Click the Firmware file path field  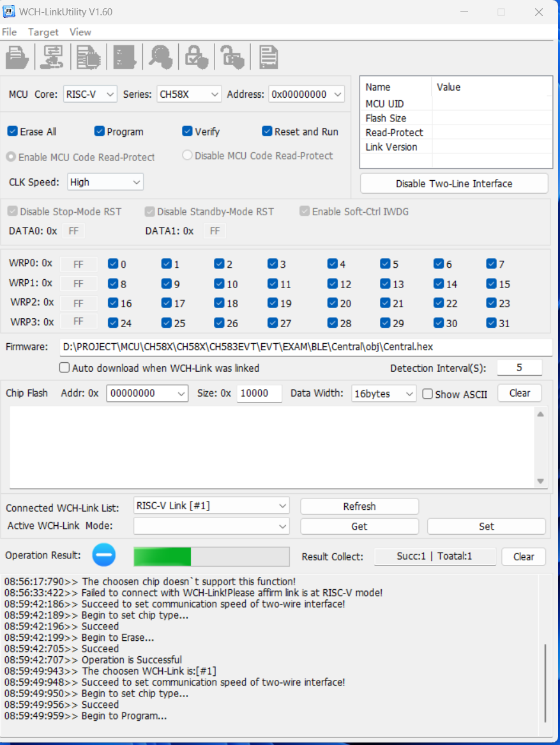point(305,347)
